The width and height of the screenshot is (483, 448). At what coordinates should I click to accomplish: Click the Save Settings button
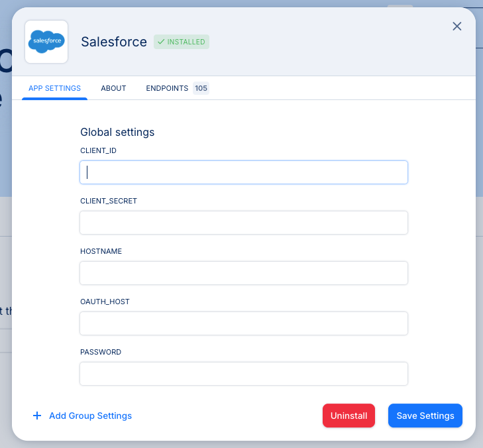pyautogui.click(x=425, y=416)
